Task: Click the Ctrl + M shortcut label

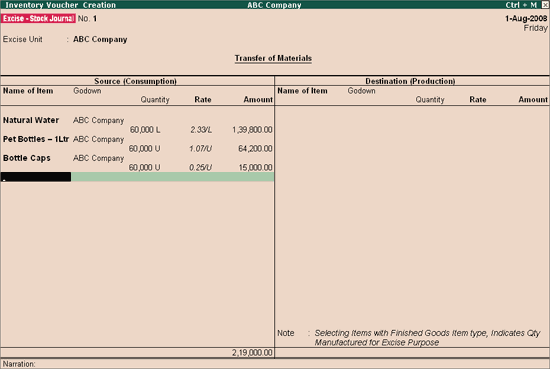Action: (x=521, y=5)
